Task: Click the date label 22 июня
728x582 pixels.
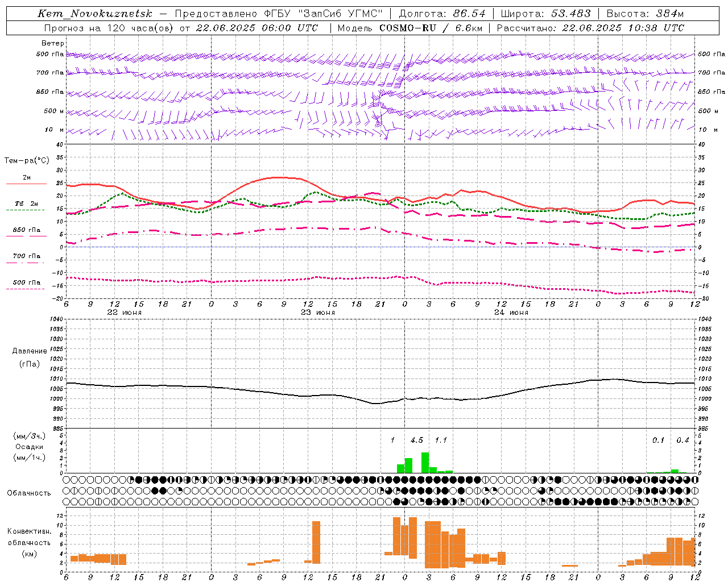Action: (x=125, y=313)
